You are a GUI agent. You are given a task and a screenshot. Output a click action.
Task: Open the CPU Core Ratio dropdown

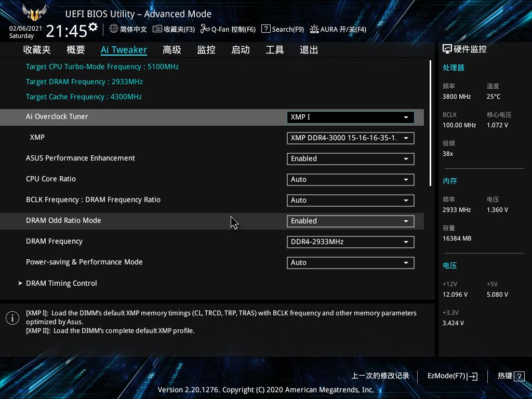tap(351, 179)
